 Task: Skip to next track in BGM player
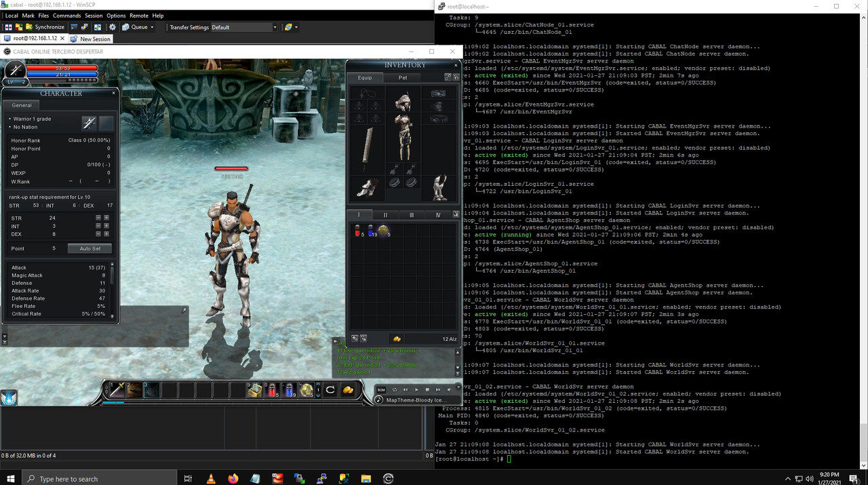tap(438, 389)
